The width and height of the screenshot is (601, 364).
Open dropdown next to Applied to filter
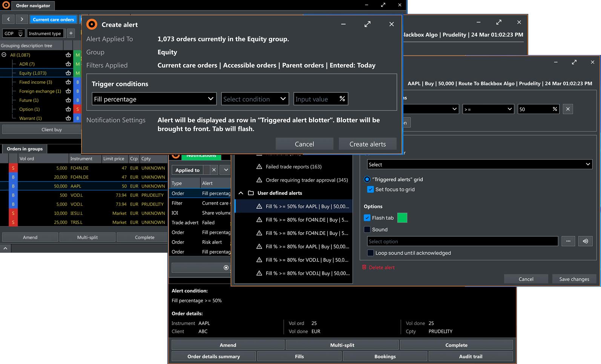(x=225, y=170)
